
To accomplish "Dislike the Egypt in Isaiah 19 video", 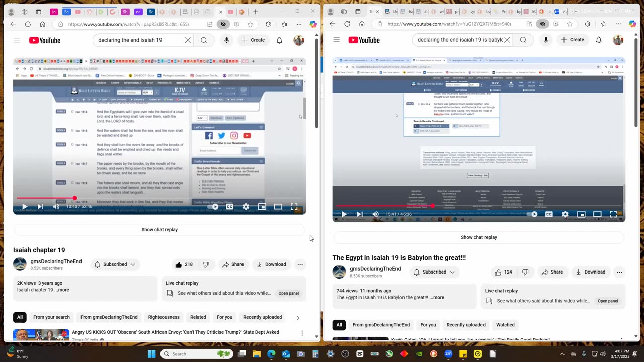I will (x=525, y=272).
